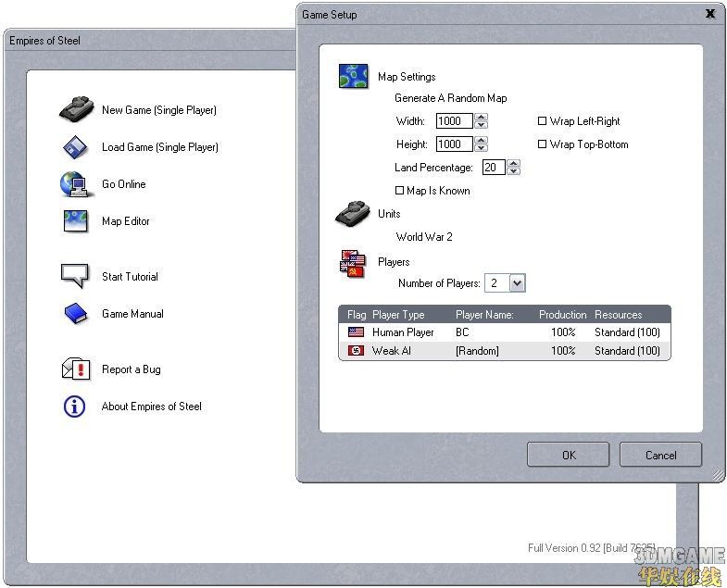Toggle the Map Is Known checkbox
727x588 pixels.
tap(400, 191)
